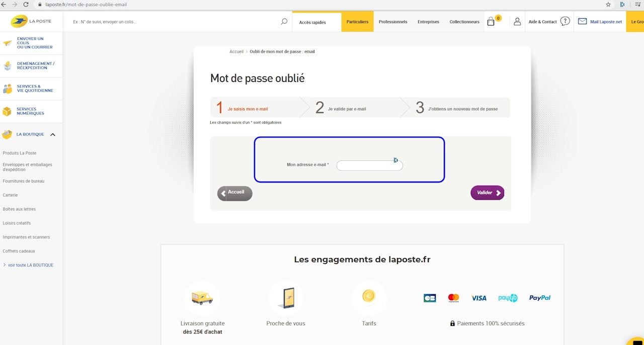Open Mail Laposte.net envelope icon
Viewport: 644px width, 345px height.
pyautogui.click(x=582, y=22)
